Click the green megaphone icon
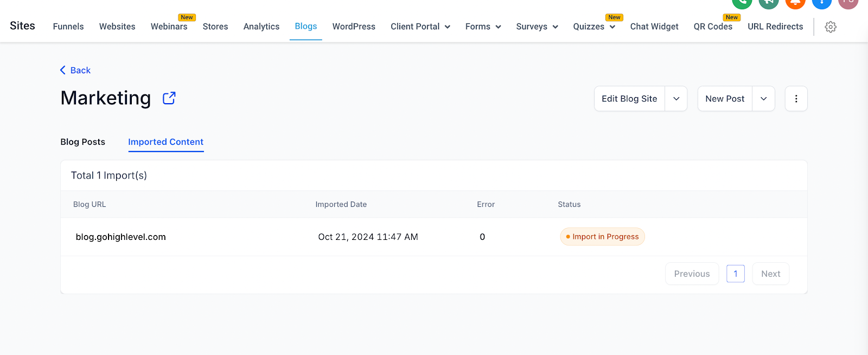 tap(768, 2)
